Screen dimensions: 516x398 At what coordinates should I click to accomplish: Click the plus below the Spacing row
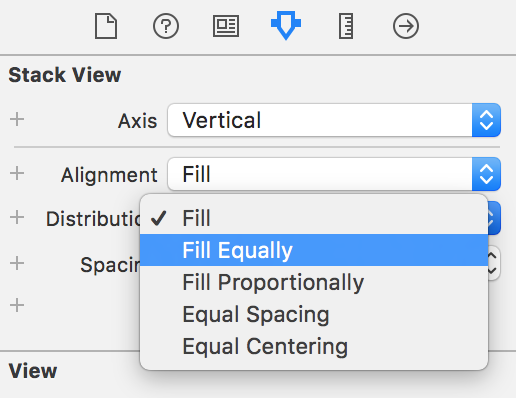click(17, 305)
